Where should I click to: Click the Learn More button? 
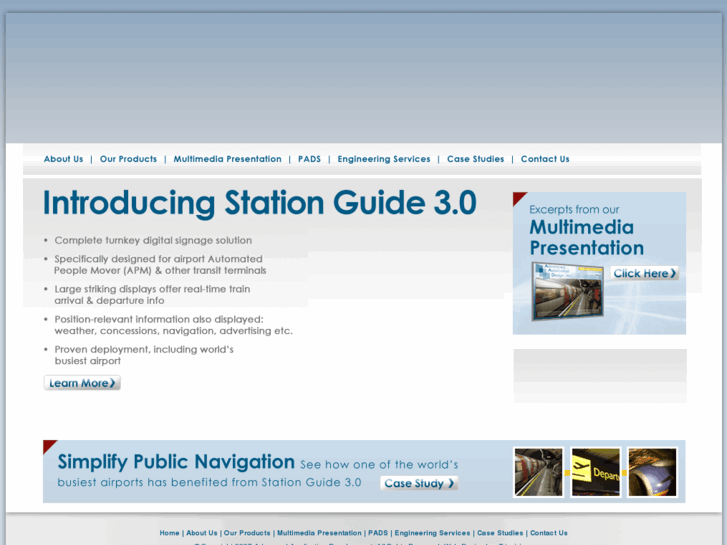coord(82,383)
